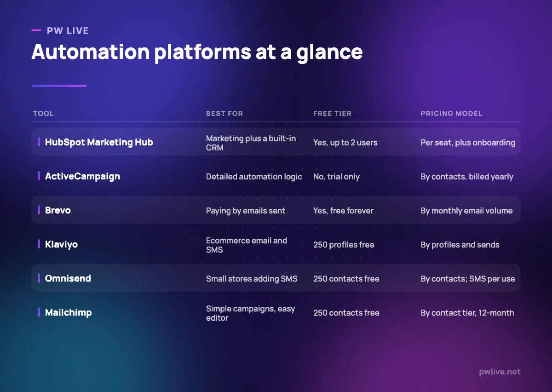This screenshot has height=392, width=552.
Task: Click the 'PW LIVE' label above the title
Action: (68, 31)
